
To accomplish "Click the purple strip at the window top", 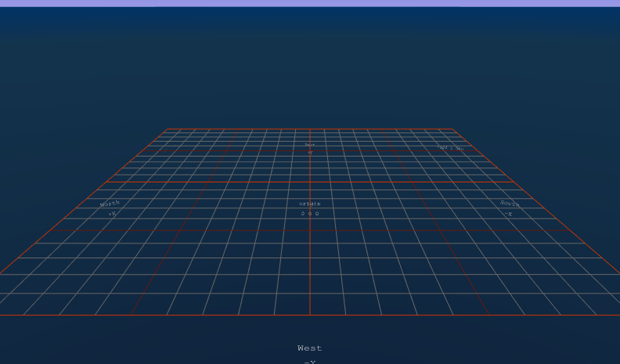I will pyautogui.click(x=310, y=3).
